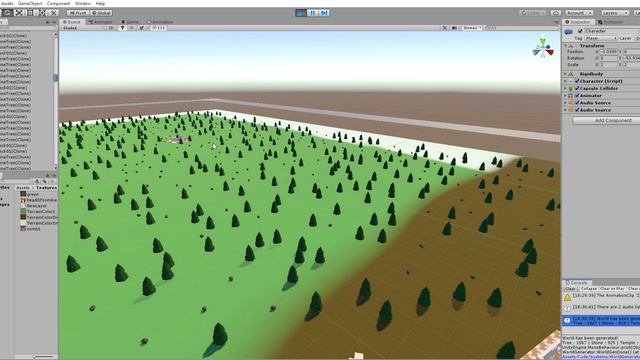Image resolution: width=640 pixels, height=360 pixels.
Task: Expand the Character (Script) component
Action: 566,81
